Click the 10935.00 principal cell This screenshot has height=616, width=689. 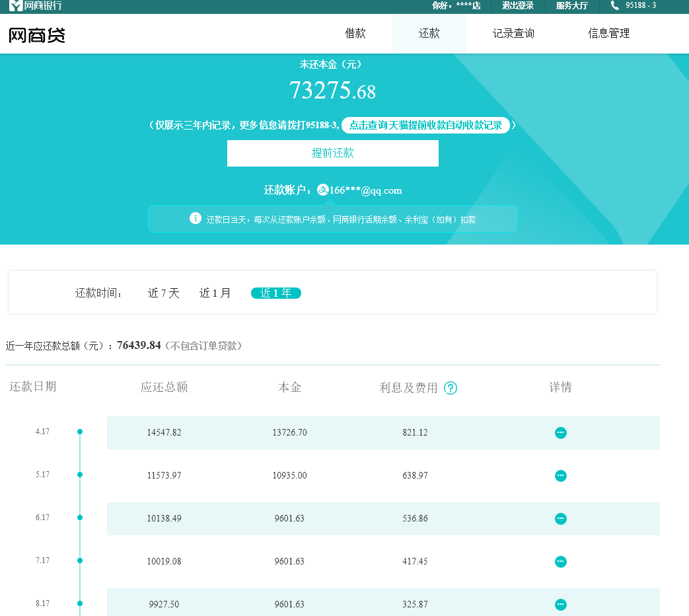pyautogui.click(x=289, y=476)
